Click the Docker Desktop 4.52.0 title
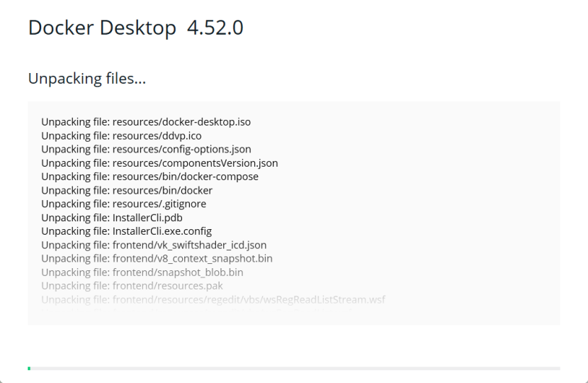 coord(136,28)
